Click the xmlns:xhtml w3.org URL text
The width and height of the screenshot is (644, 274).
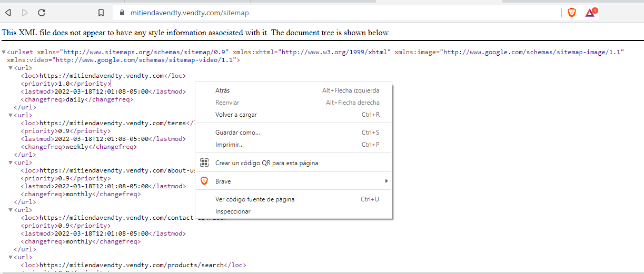coord(334,52)
